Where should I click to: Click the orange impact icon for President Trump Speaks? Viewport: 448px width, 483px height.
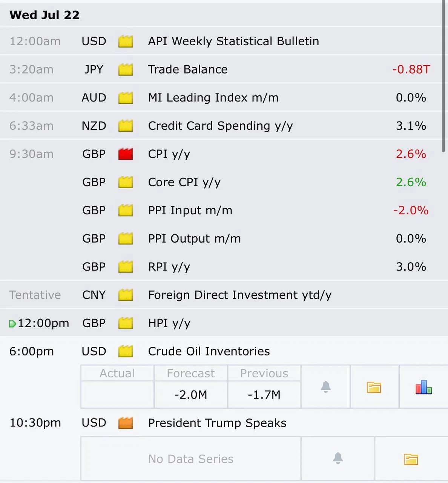click(126, 423)
